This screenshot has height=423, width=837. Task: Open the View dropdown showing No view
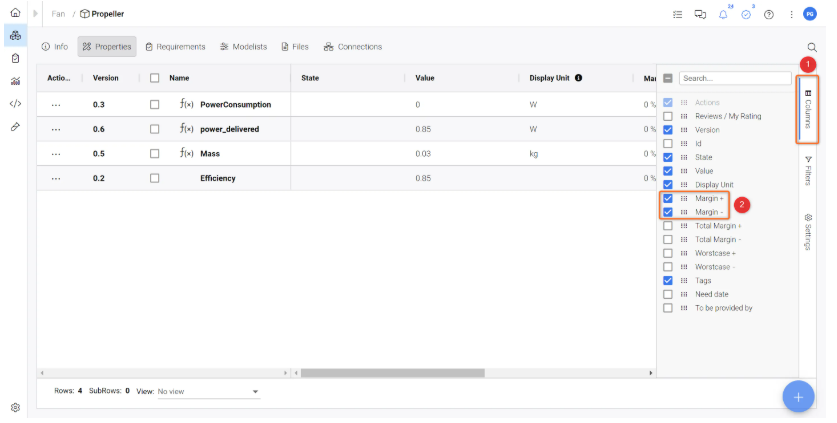[207, 391]
